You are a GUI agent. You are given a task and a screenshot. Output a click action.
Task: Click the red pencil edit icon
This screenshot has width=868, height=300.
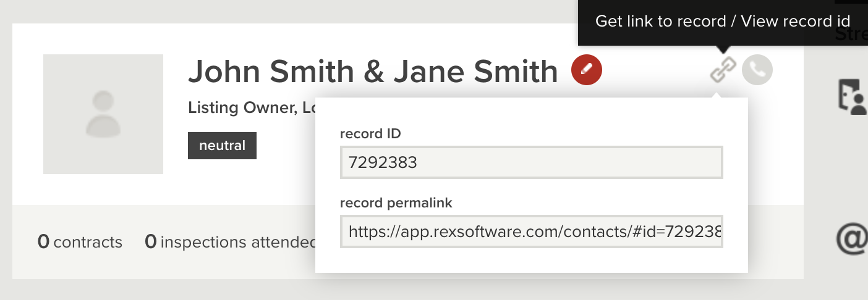pyautogui.click(x=587, y=70)
